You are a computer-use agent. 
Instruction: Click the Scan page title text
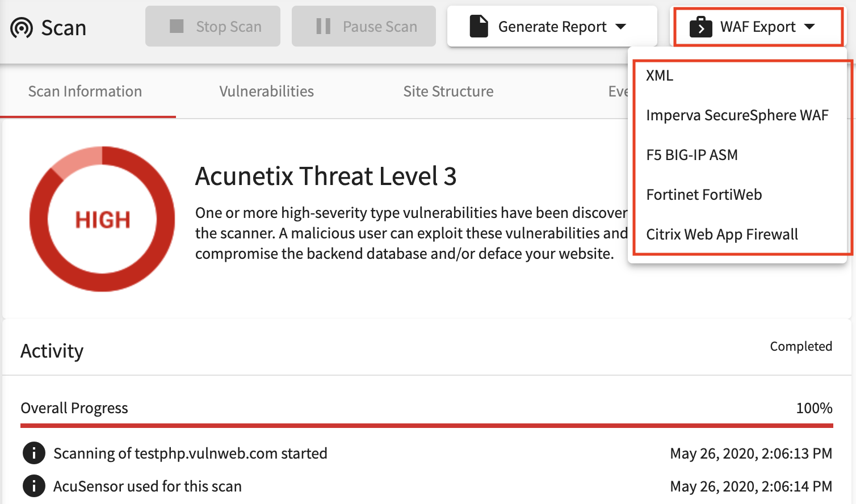pos(64,27)
